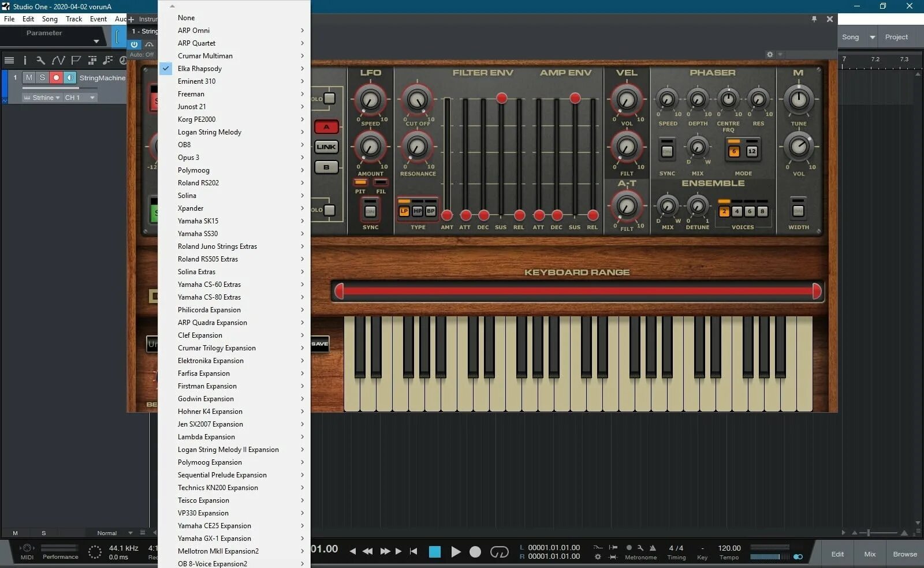Open the inspector info icon
Image resolution: width=924 pixels, height=568 pixels.
pyautogui.click(x=25, y=60)
